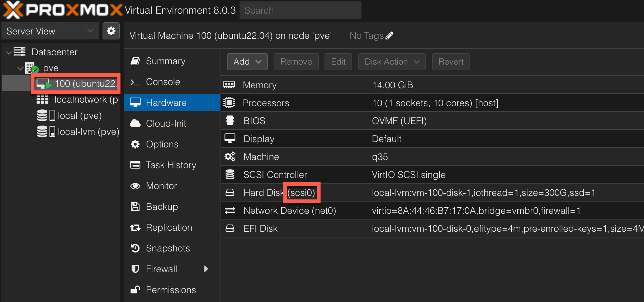Click into the Search field

click(300, 10)
